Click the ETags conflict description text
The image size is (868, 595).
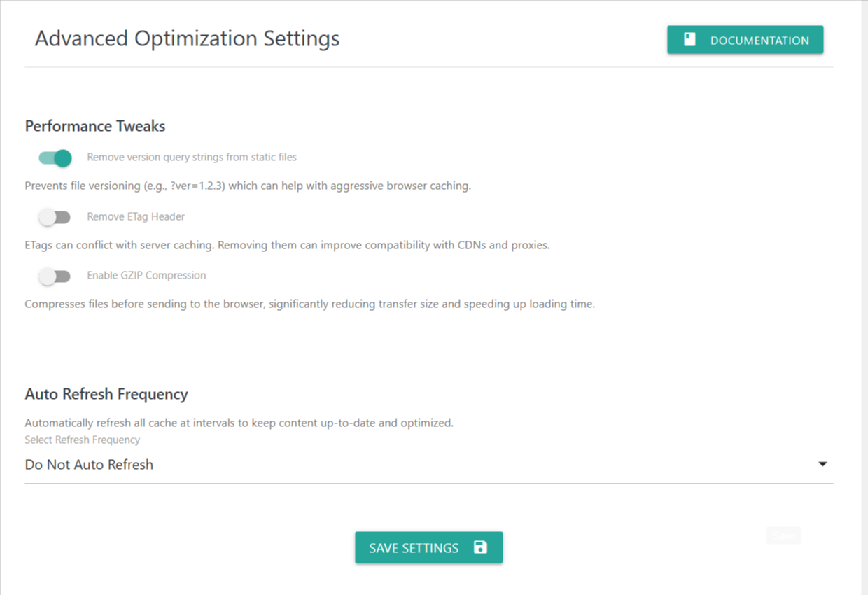(x=287, y=246)
